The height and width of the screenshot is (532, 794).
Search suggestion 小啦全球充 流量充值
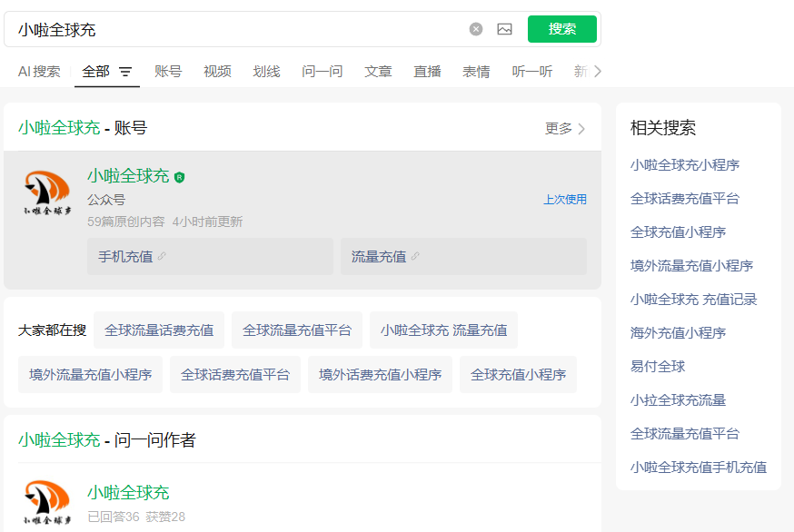point(443,330)
